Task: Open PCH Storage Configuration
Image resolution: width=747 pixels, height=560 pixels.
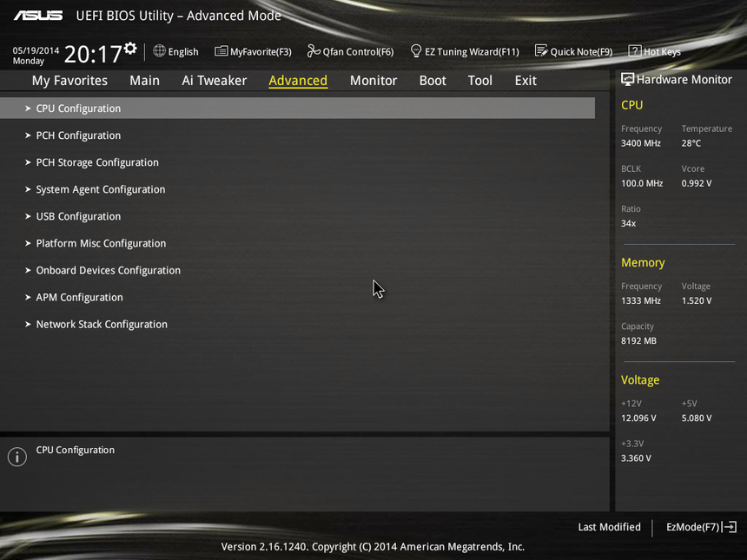Action: point(96,162)
